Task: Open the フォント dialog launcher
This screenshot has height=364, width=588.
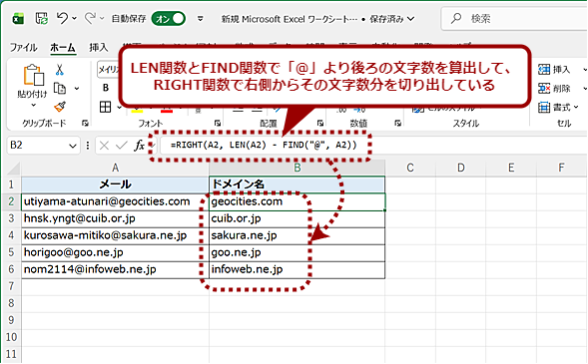Action: (218, 123)
